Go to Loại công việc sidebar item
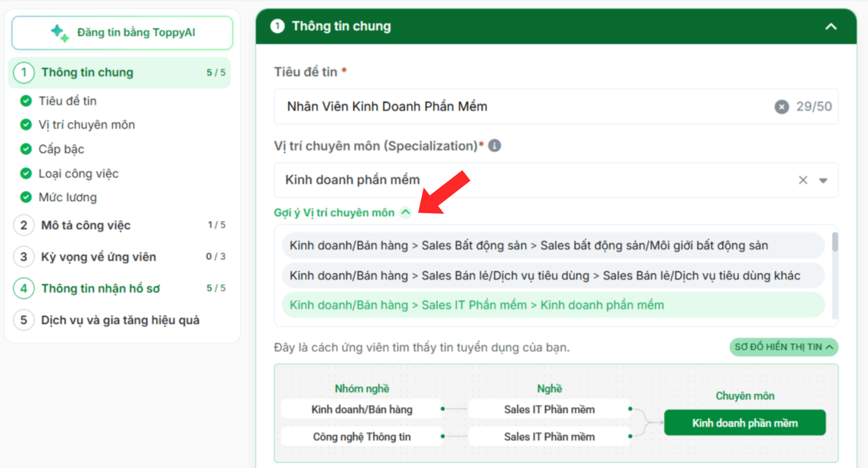Screen dimensions: 868x468 click(78, 173)
